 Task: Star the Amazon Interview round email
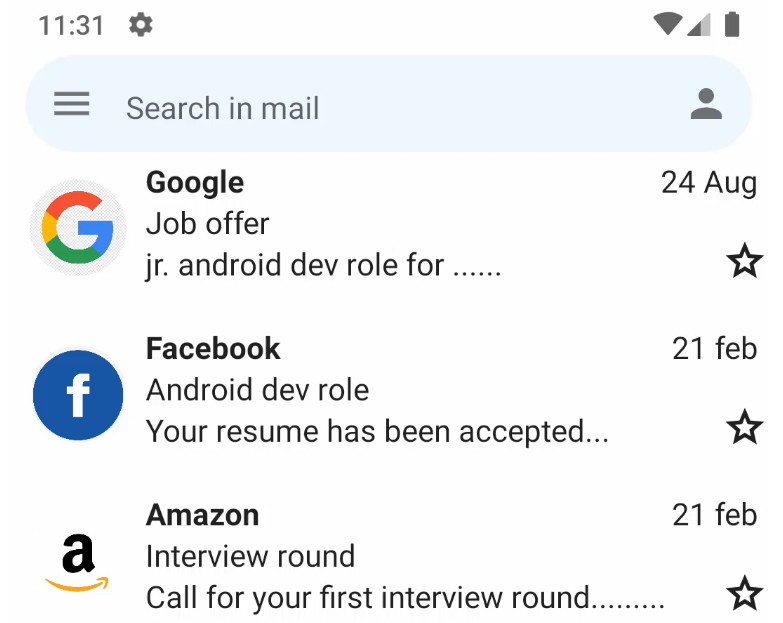[x=745, y=594]
